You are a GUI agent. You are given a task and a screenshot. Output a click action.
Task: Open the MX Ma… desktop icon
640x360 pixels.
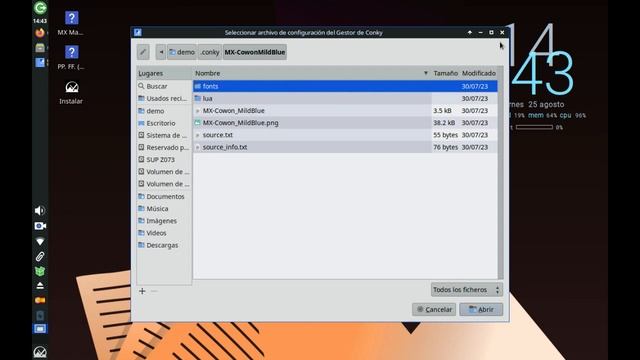[x=71, y=23]
